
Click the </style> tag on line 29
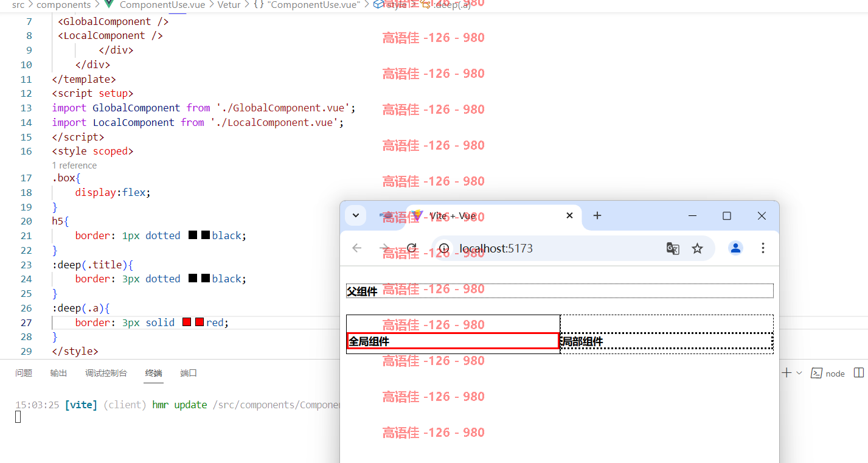tap(75, 351)
